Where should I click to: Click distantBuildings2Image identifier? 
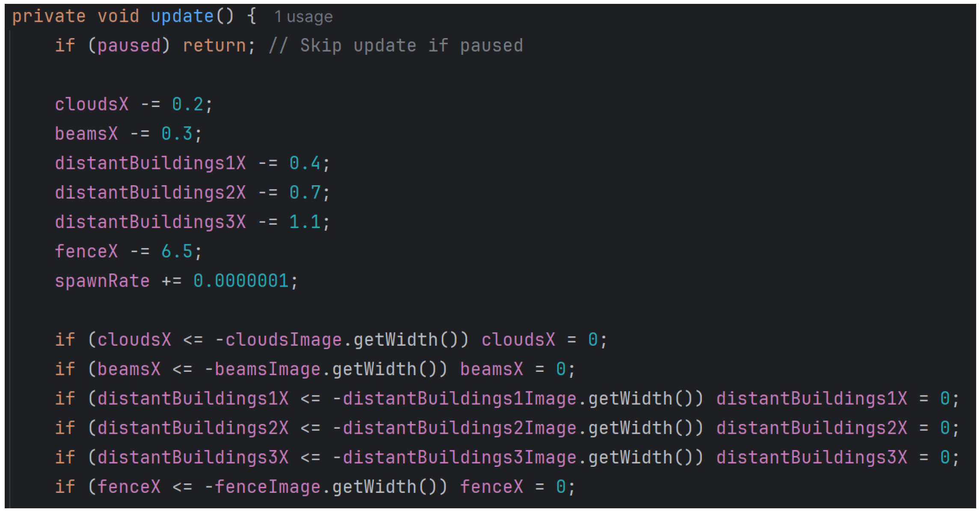[x=459, y=428]
